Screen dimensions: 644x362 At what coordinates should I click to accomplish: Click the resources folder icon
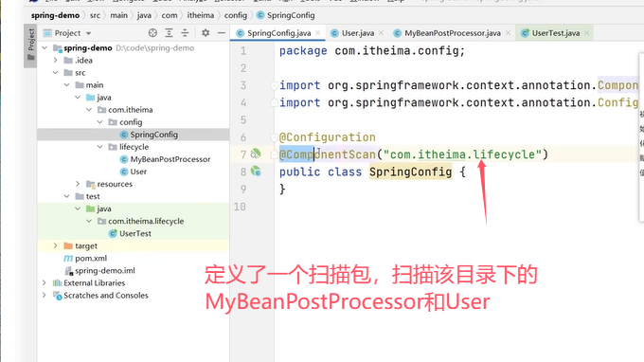tap(90, 184)
